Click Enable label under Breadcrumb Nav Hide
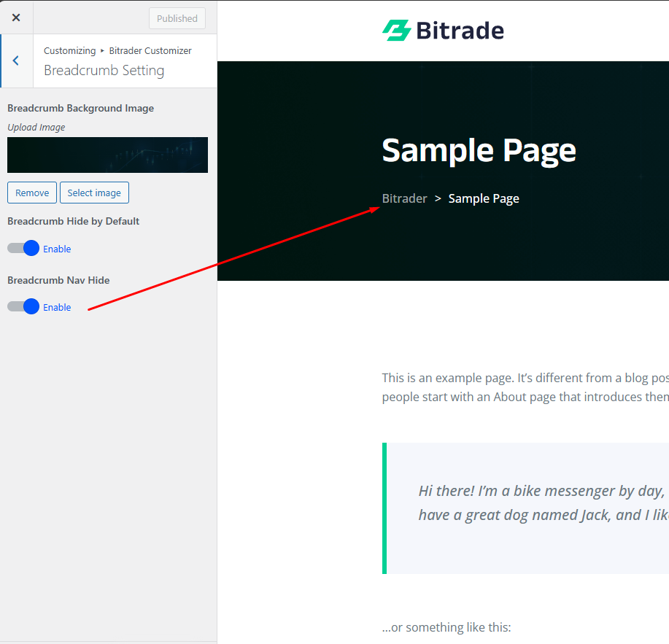Screen dimensions: 669x644 point(57,308)
